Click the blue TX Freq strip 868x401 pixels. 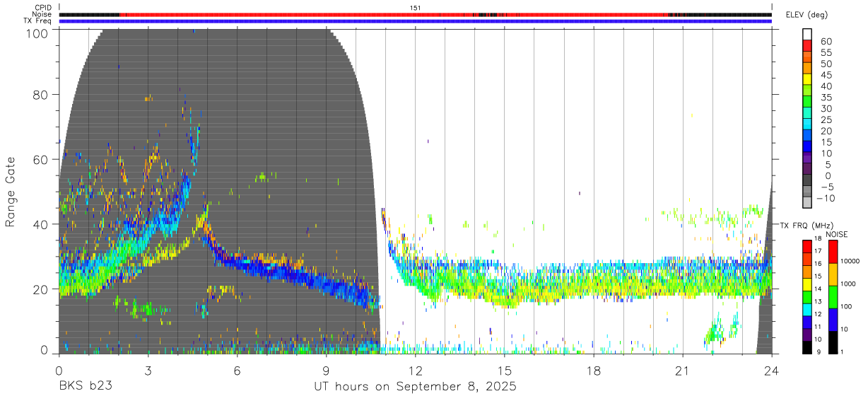[x=416, y=21]
